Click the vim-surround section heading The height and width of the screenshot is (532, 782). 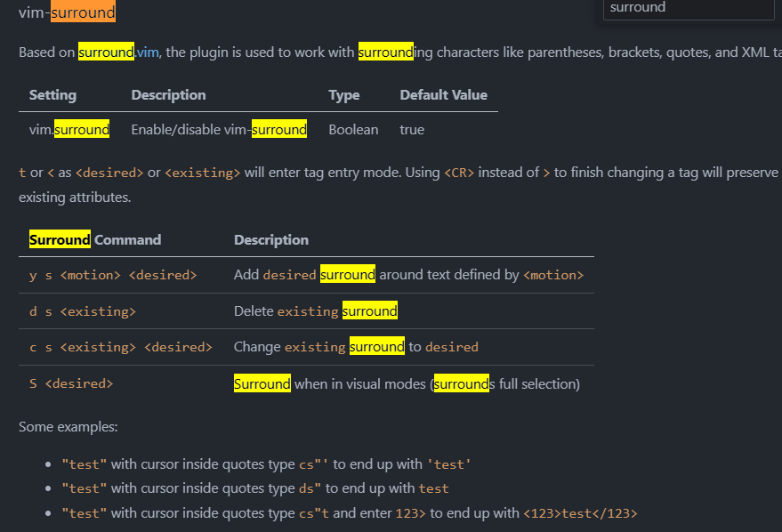pyautogui.click(x=67, y=12)
